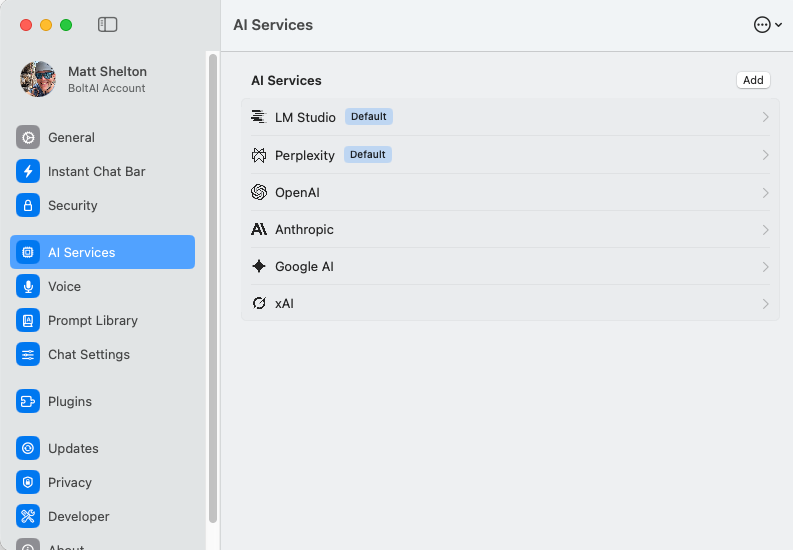793x550 pixels.
Task: Click the LM Studio service name
Action: [305, 117]
